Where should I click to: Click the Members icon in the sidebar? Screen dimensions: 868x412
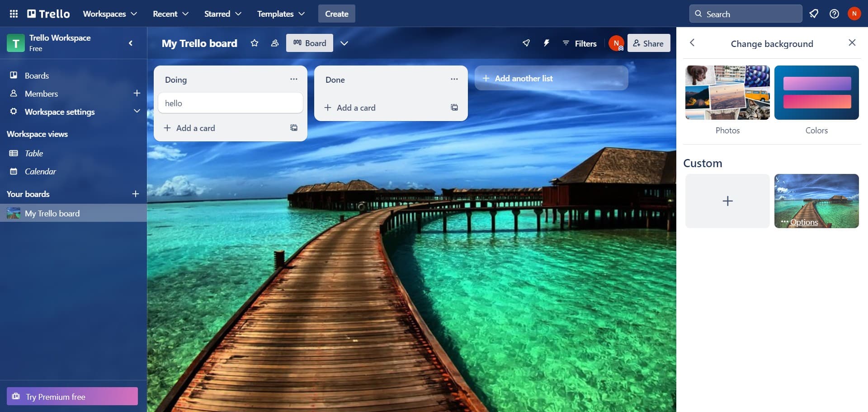[x=13, y=94]
